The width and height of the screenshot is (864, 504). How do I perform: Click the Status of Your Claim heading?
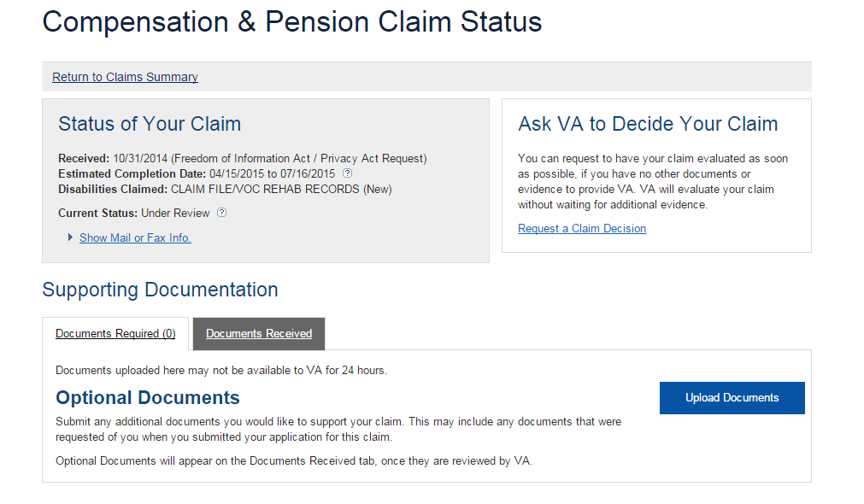[x=150, y=124]
